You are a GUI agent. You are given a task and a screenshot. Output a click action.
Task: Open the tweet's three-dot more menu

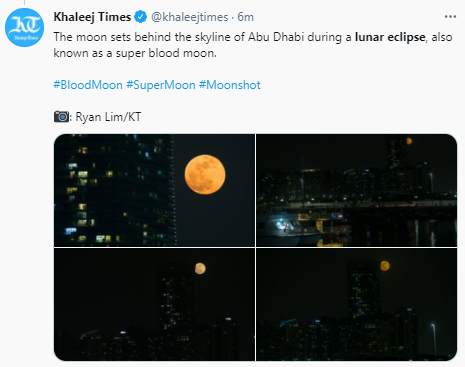[x=450, y=17]
